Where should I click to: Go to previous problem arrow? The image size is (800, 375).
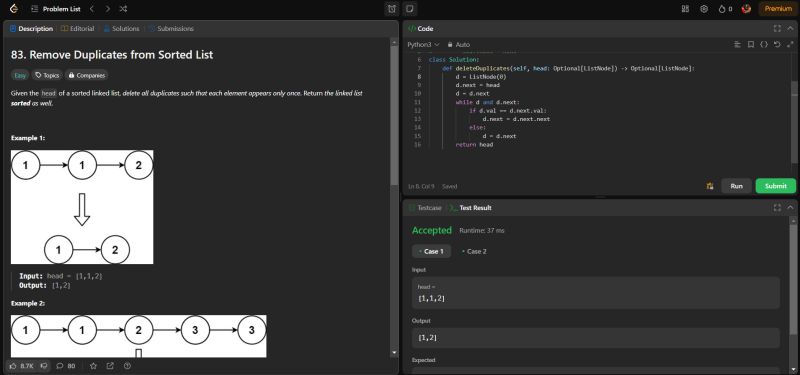tap(91, 9)
